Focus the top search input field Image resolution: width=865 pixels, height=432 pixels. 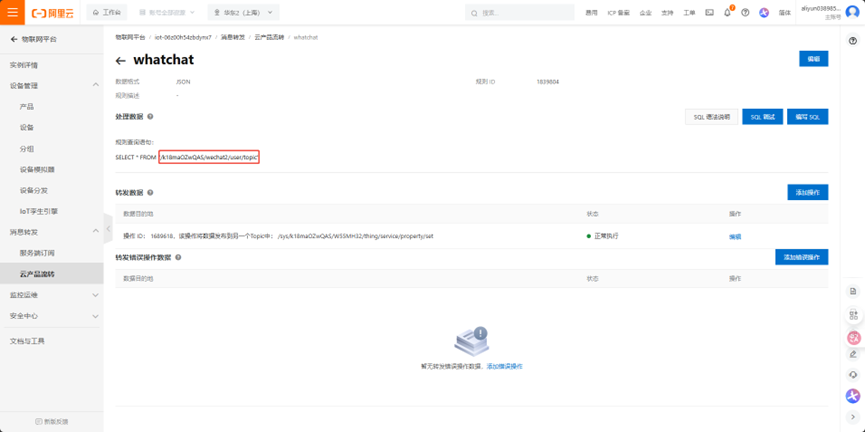[x=520, y=13]
